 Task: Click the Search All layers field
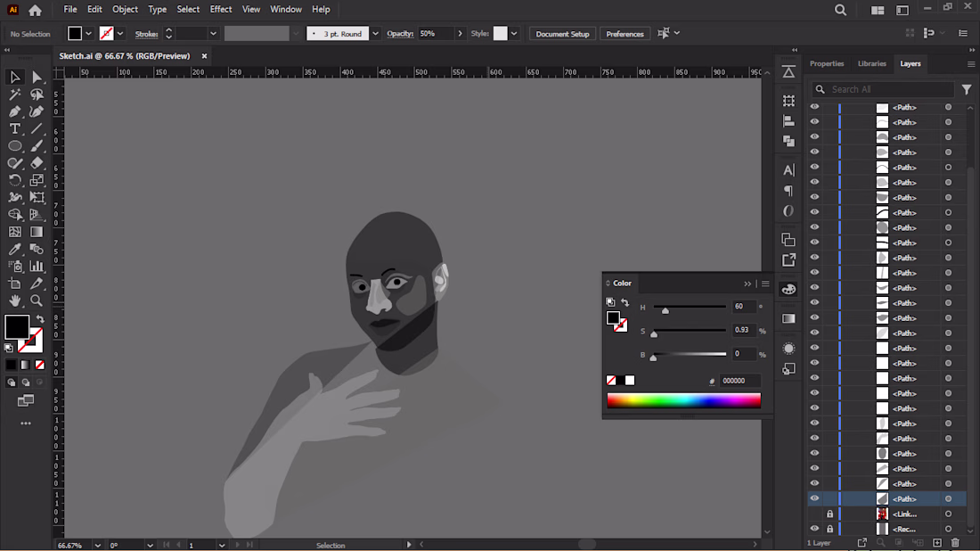[x=884, y=89]
